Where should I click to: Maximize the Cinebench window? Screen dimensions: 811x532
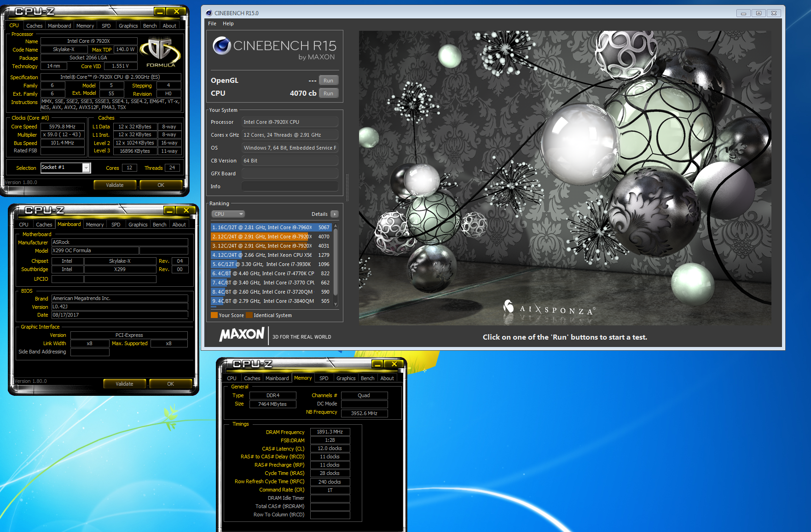coord(759,13)
